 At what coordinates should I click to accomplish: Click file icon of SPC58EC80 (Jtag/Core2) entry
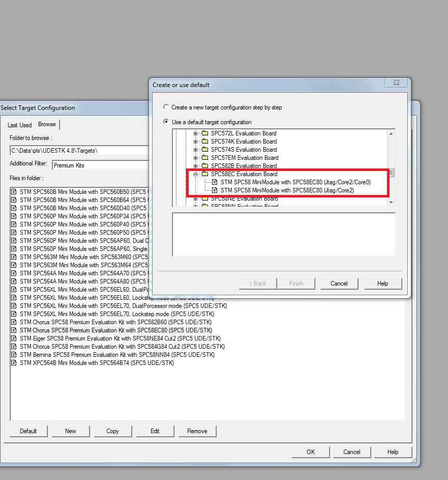point(215,190)
